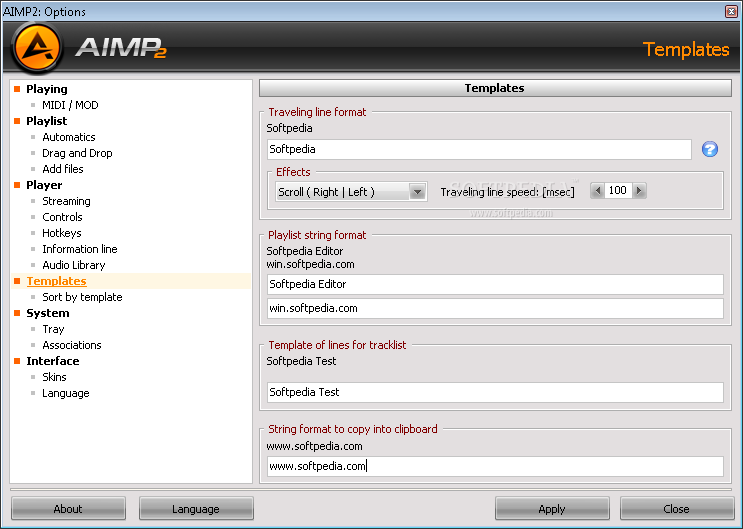Open Audio Library settings
The height and width of the screenshot is (529, 743).
(x=73, y=265)
